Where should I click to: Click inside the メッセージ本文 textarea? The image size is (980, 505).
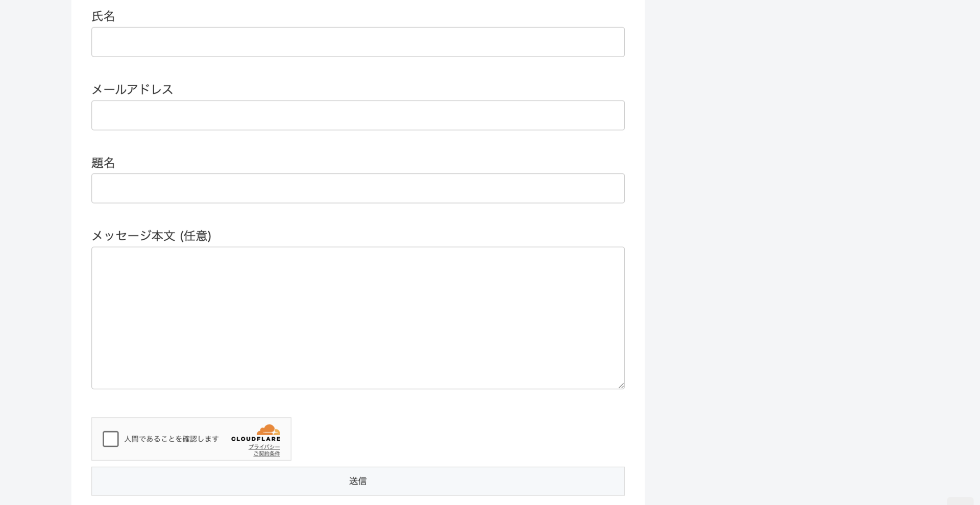pyautogui.click(x=358, y=318)
